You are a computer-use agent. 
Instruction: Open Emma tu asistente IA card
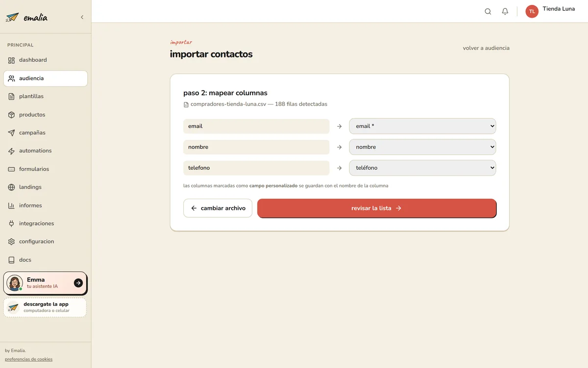(x=45, y=283)
